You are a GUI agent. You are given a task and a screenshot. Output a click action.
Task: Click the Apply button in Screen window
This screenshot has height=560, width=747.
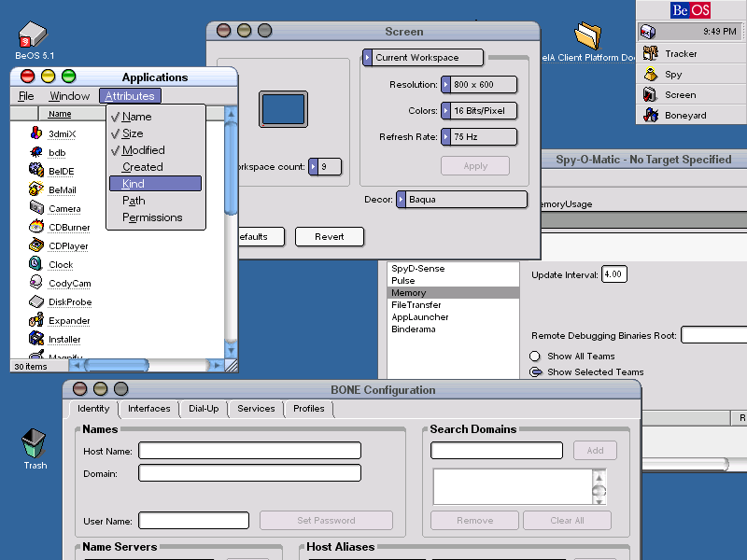475,166
